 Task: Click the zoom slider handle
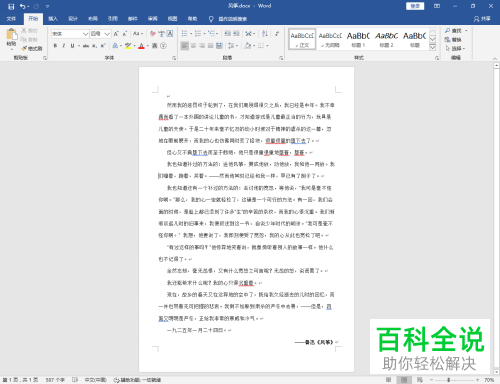[x=449, y=380]
